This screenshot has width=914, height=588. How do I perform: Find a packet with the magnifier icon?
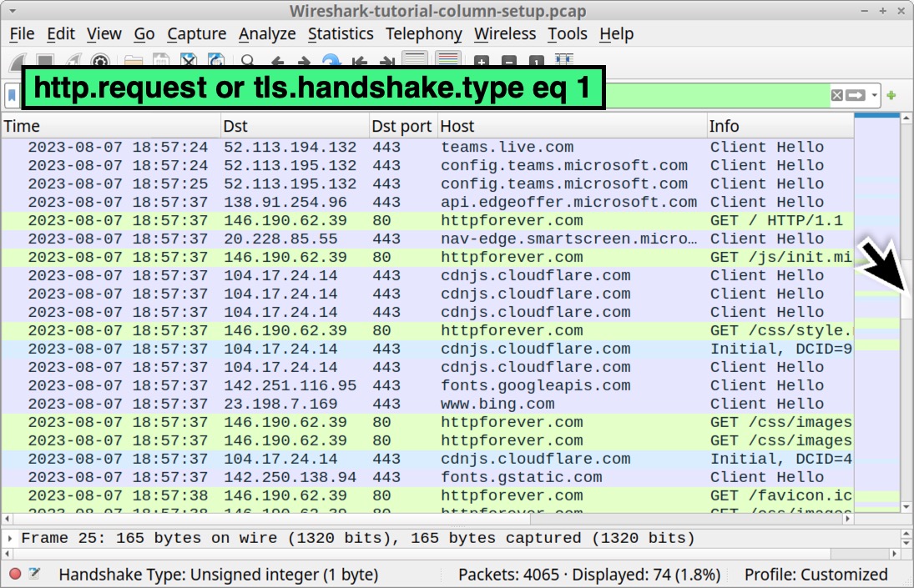click(248, 61)
